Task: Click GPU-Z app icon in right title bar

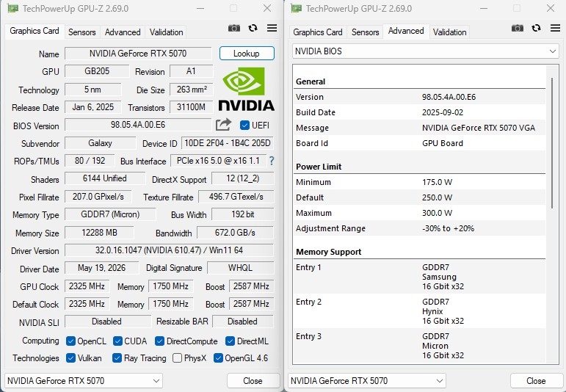Action: pos(296,8)
